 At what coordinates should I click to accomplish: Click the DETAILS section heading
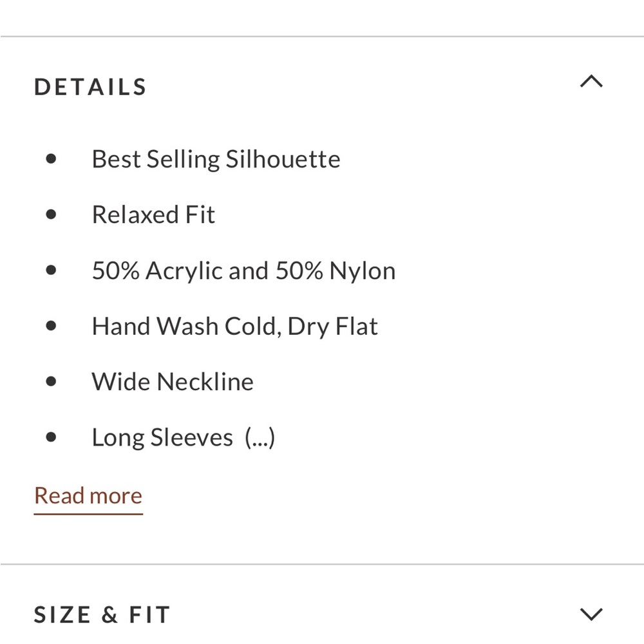point(91,88)
